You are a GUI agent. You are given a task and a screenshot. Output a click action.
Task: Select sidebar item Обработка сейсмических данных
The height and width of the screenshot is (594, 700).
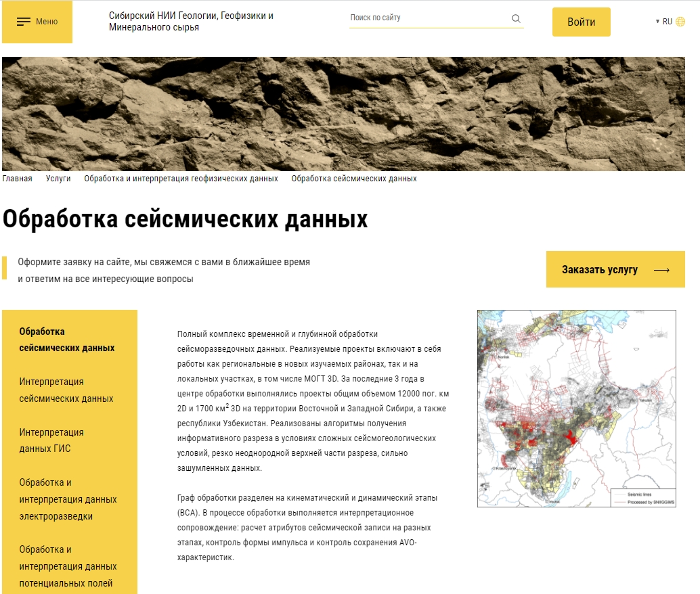(x=67, y=340)
